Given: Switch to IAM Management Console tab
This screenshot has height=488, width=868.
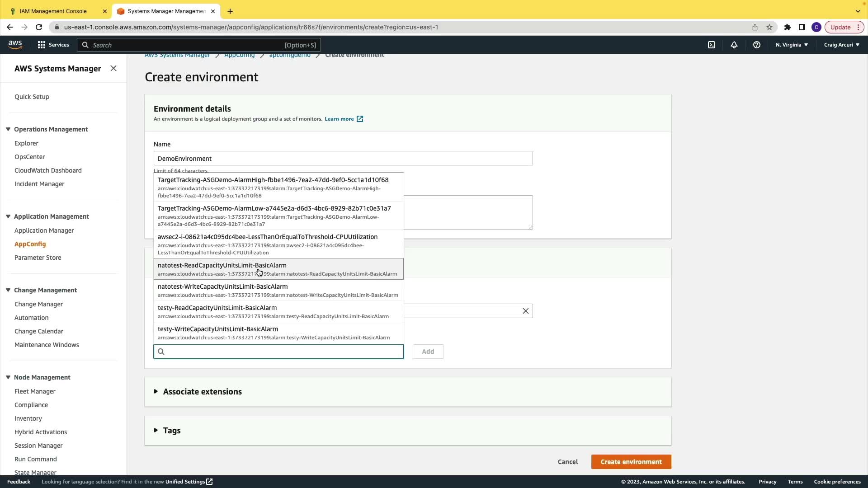Looking at the screenshot, I should coord(53,11).
